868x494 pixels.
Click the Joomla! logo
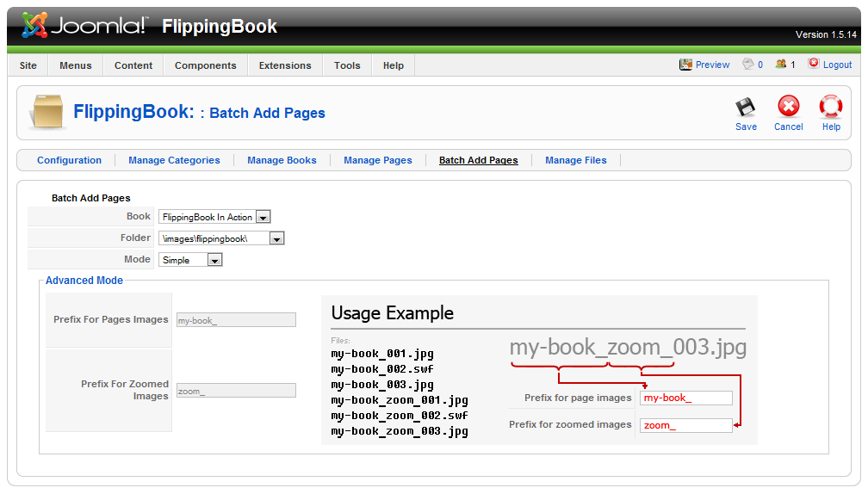click(84, 26)
